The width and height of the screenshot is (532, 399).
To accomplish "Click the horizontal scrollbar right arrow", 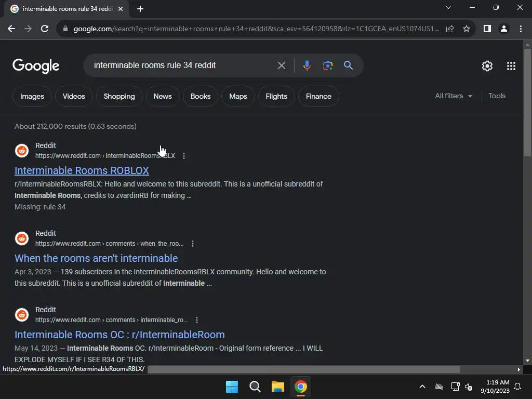I will (x=519, y=369).
